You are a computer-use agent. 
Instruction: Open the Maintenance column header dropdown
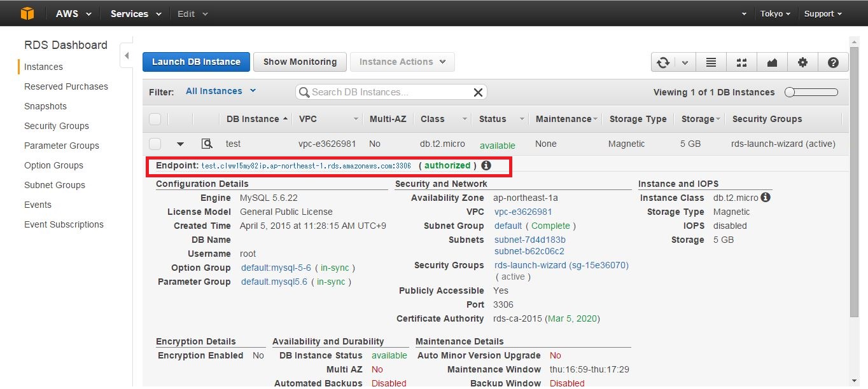click(595, 119)
